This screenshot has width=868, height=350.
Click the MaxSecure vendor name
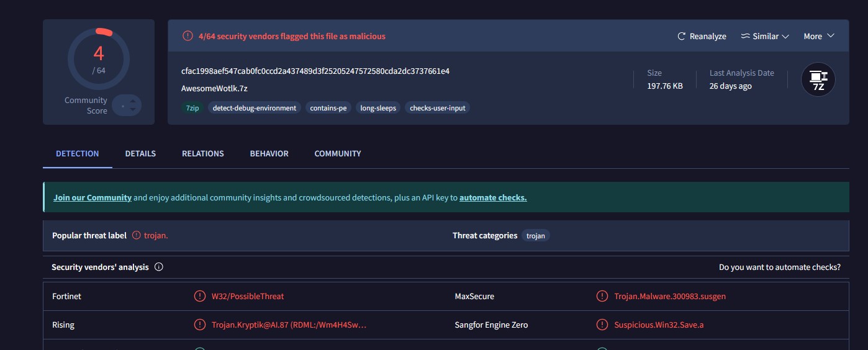click(474, 297)
